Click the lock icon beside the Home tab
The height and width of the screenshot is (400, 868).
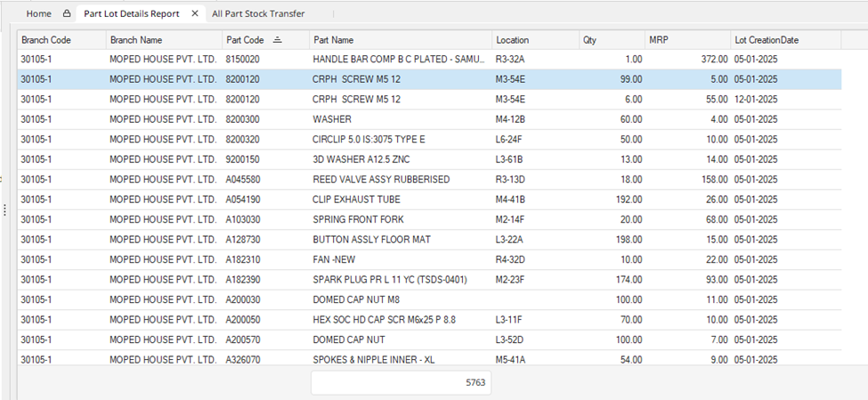(66, 14)
